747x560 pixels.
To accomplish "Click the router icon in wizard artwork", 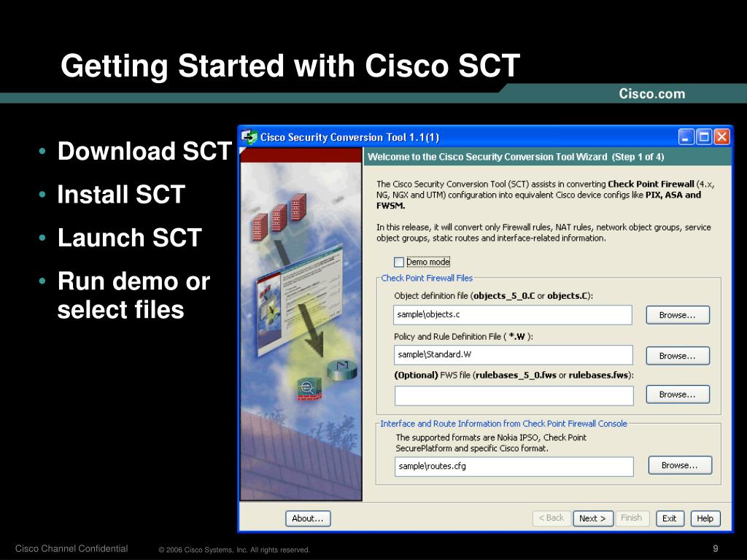I will point(341,370).
